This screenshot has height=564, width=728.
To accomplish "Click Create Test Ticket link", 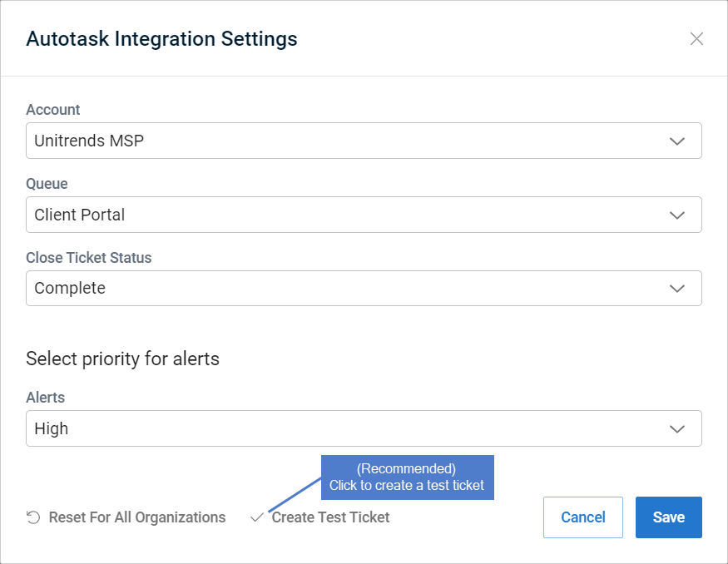I will click(x=330, y=517).
